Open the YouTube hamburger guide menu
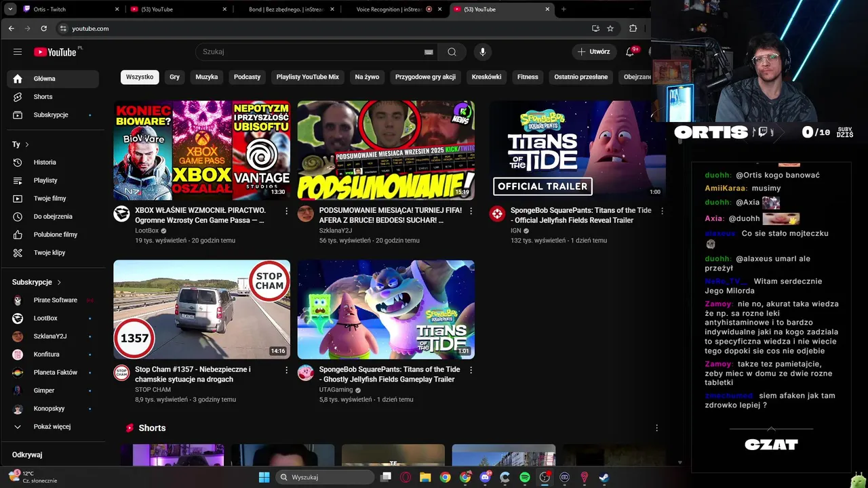Viewport: 868px width, 488px height. (18, 52)
